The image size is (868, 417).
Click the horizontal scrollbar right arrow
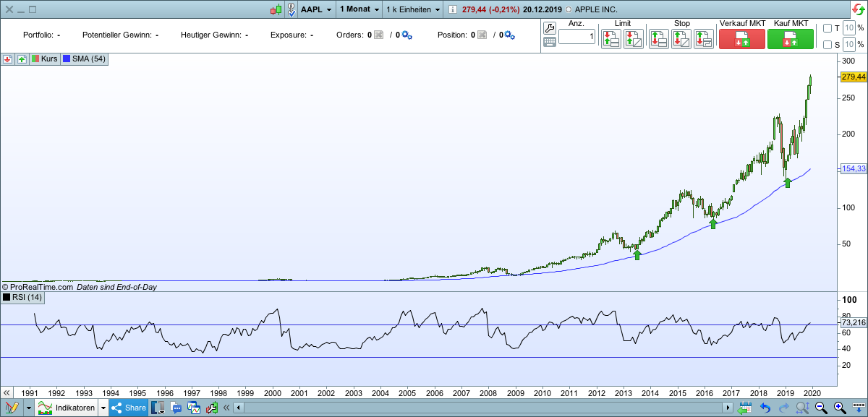tap(728, 408)
